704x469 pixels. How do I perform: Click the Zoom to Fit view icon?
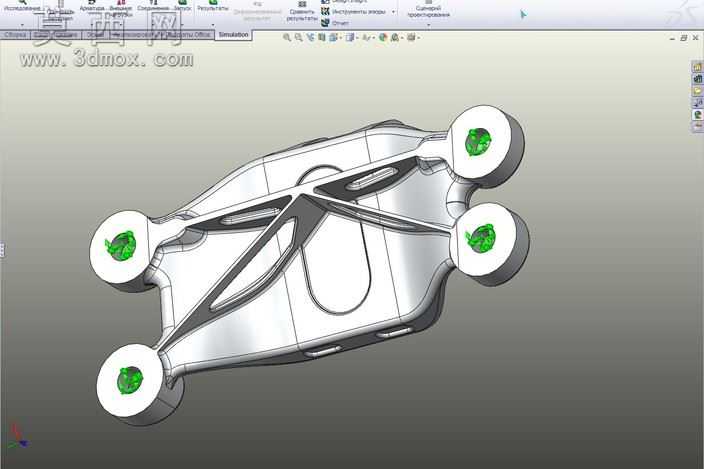pos(287,38)
